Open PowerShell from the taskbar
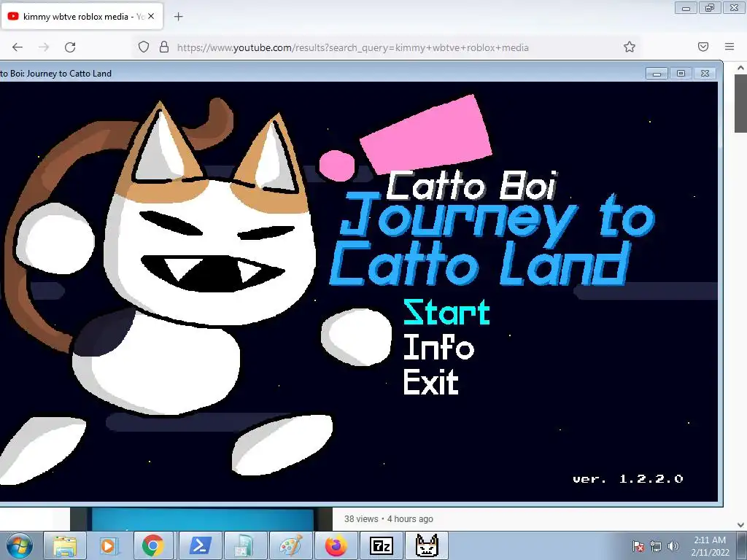 coord(200,545)
